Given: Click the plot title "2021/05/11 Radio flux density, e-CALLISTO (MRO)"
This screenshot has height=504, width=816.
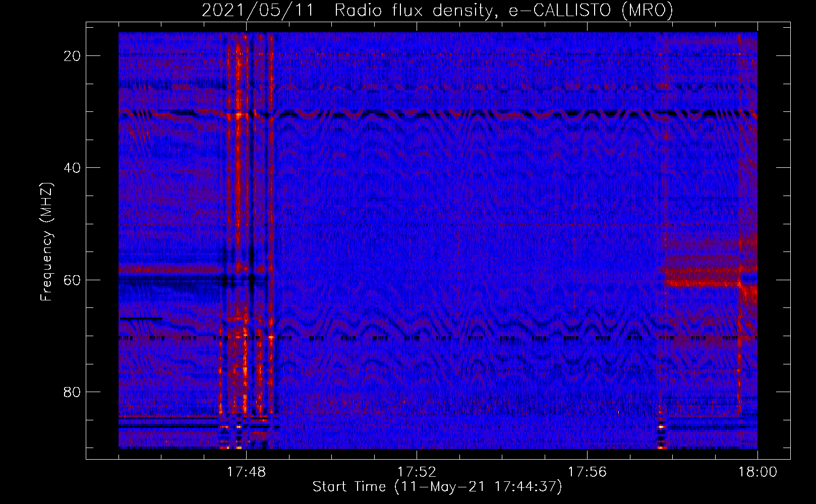Looking at the screenshot, I should click(437, 10).
